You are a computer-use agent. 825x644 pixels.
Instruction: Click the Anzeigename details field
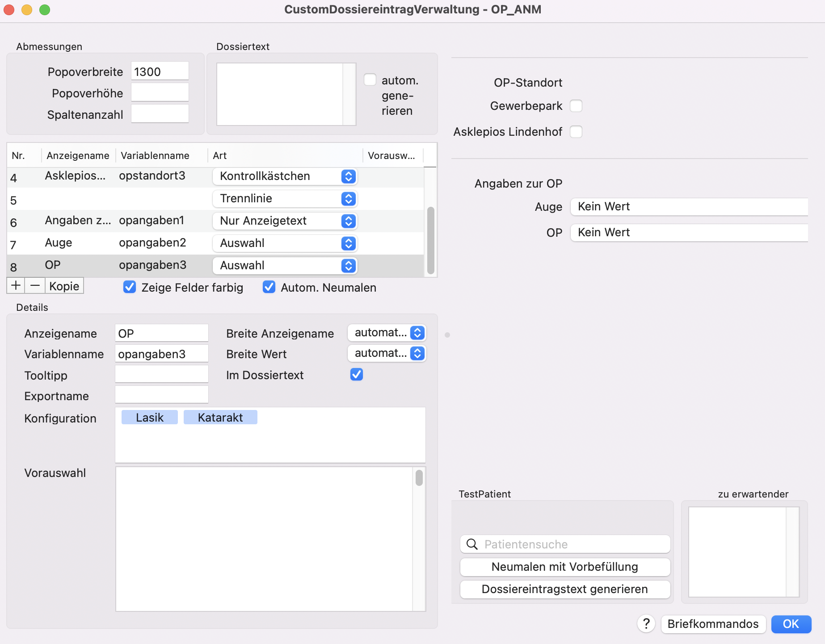[x=162, y=333]
